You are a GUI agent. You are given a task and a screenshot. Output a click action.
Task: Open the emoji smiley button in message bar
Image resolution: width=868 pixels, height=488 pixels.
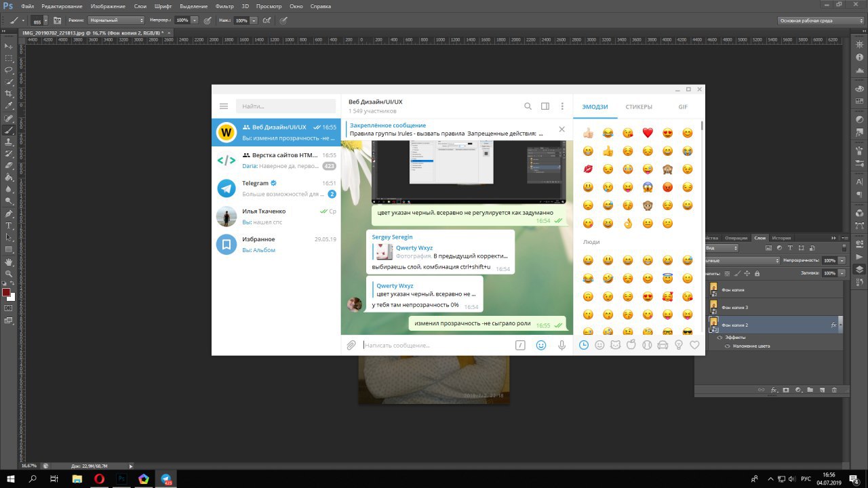coord(541,345)
